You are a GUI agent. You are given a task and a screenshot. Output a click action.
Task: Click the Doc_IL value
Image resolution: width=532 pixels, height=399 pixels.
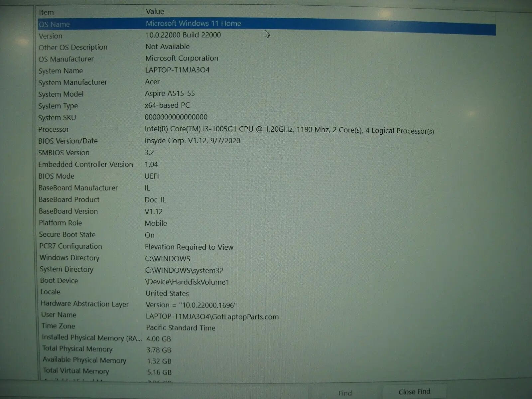155,200
